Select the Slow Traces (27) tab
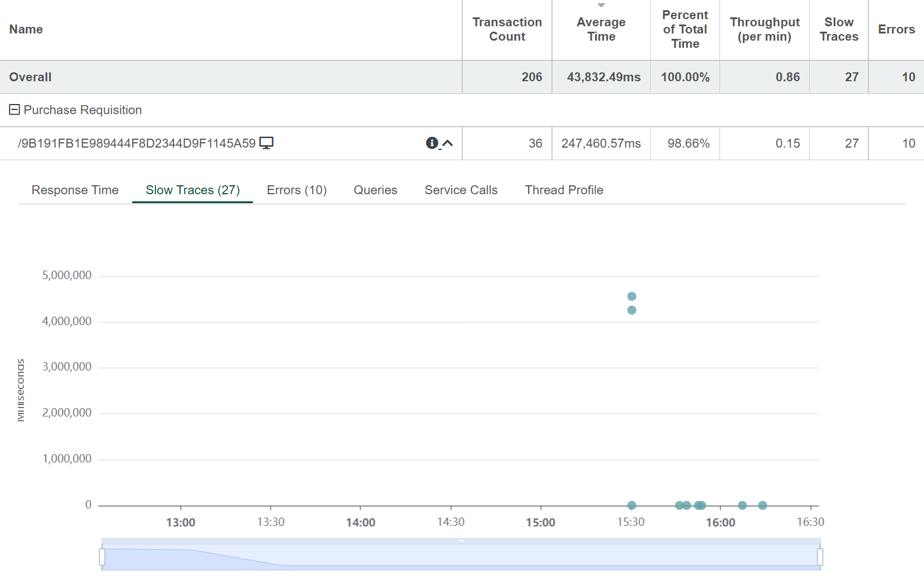This screenshot has width=924, height=588. point(193,190)
